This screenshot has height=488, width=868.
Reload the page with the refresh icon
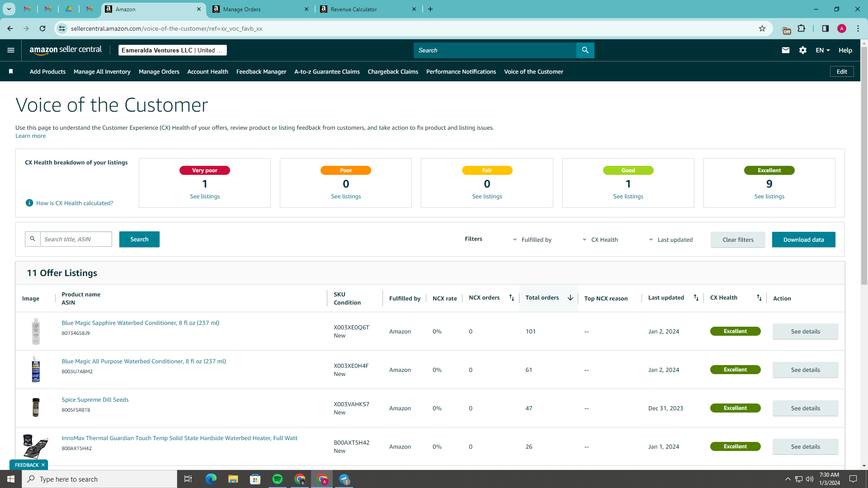click(42, 28)
